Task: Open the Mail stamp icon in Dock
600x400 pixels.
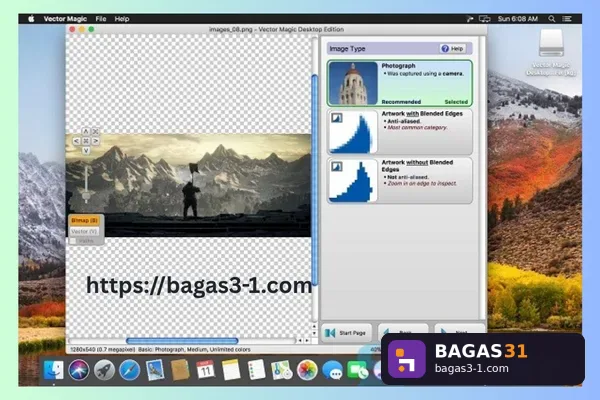Action: click(155, 370)
